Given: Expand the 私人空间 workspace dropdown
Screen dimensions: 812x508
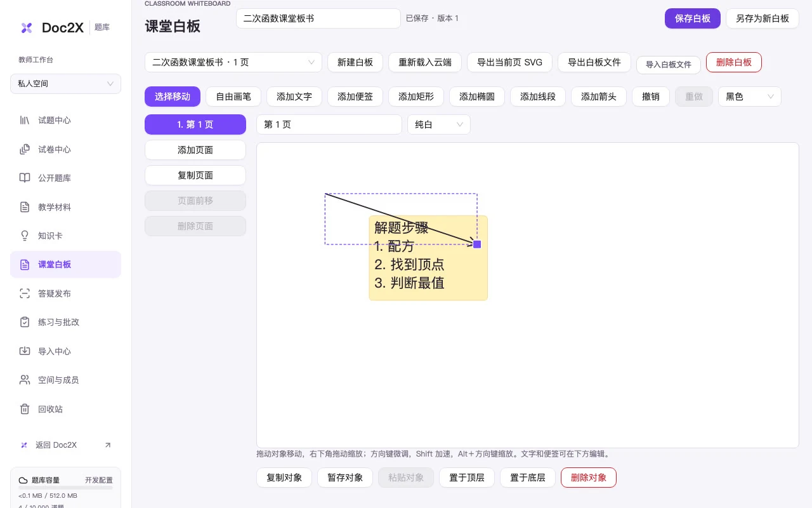Looking at the screenshot, I should click(65, 84).
